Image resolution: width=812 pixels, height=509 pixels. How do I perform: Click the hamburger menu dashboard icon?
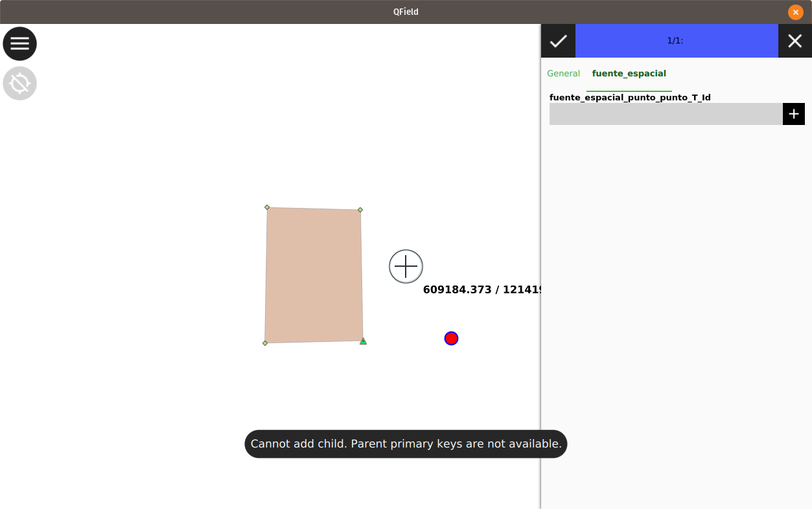tap(19, 43)
